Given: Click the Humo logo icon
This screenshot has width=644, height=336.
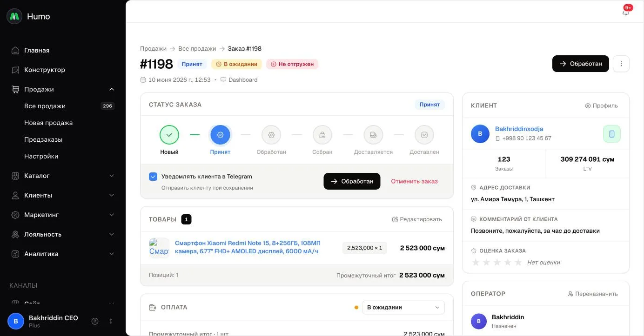Looking at the screenshot, I should (14, 16).
